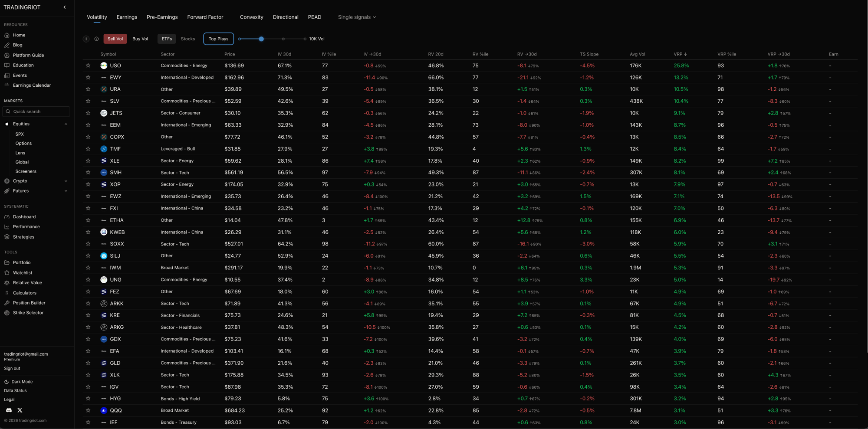Viewport: 868px width, 429px height.
Task: Select the Sell Vol mode
Action: (x=115, y=39)
